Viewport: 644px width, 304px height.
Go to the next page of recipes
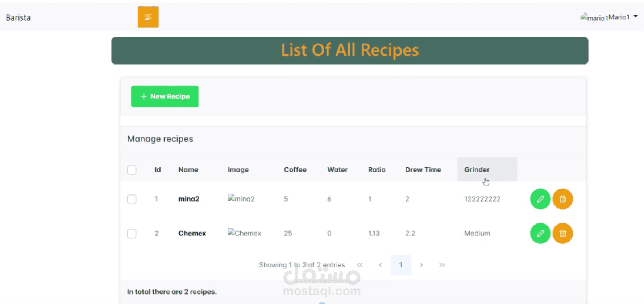click(x=421, y=265)
